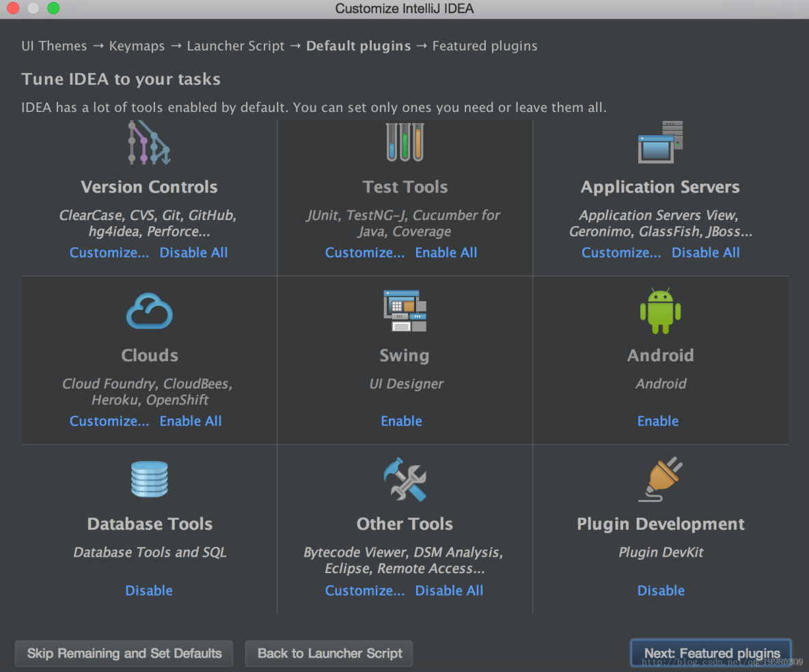Click Skip Remaining and Set Defaults
The width and height of the screenshot is (809, 672).
[x=124, y=654]
